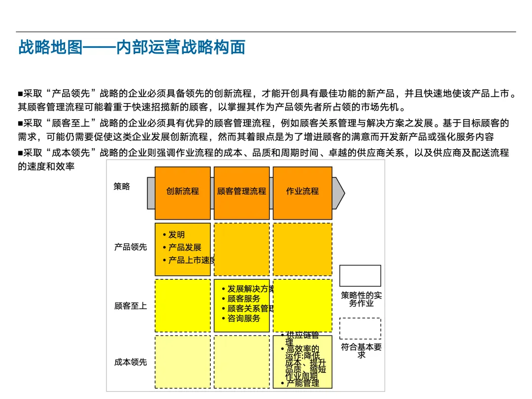Click the 咨询服务 bullet item

[241, 318]
